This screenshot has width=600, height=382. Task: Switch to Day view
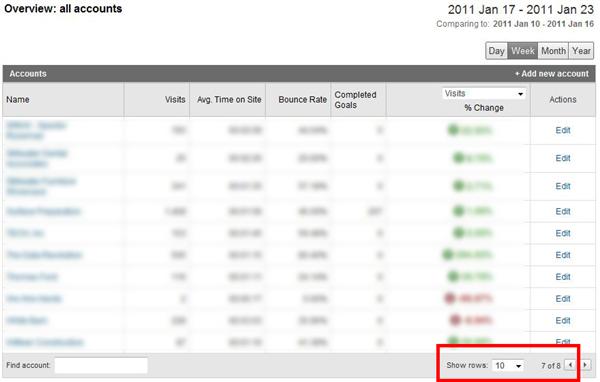tap(496, 51)
